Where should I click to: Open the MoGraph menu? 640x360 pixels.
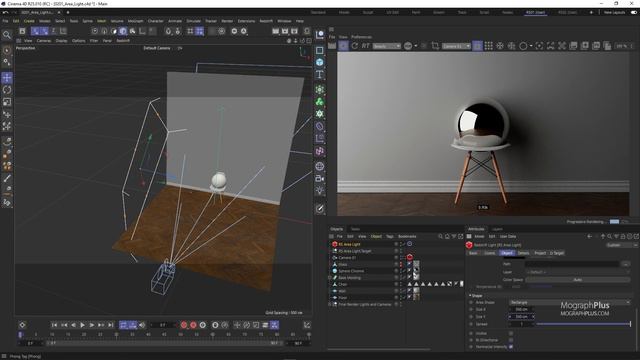[x=135, y=21]
